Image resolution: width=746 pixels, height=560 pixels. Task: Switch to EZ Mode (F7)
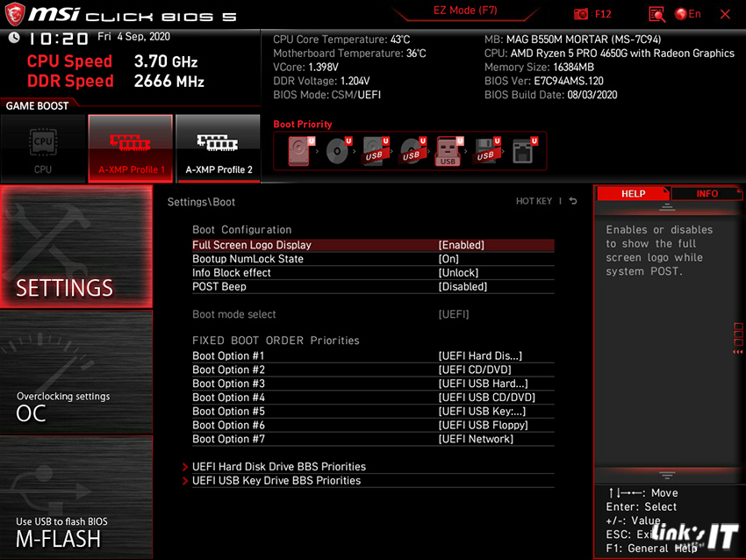465,11
